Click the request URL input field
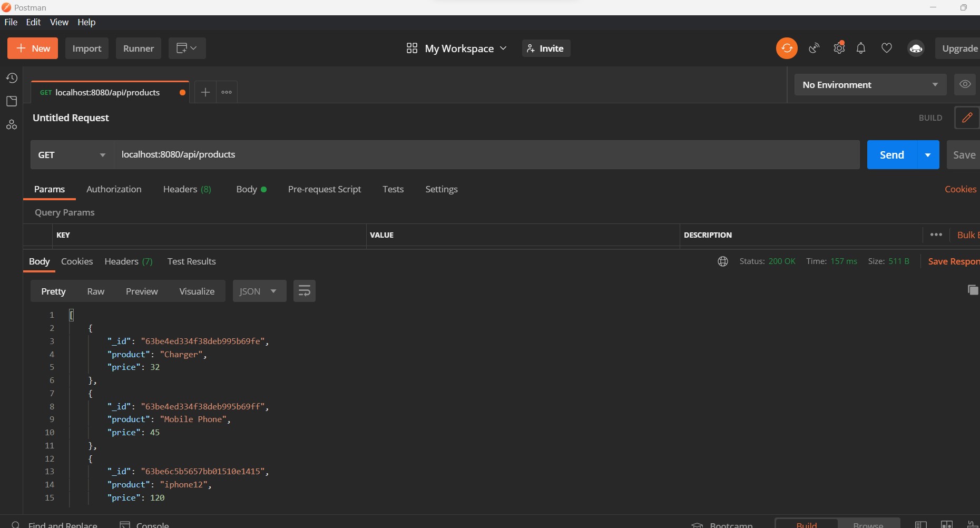The image size is (980, 528). [369, 154]
